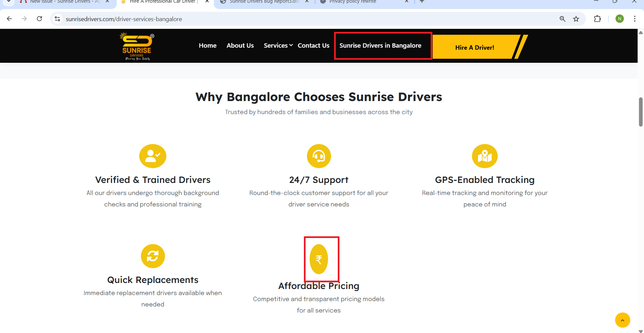Screen dimensions: 644x333
Task: Click the page vertical scrollbar thumb
Action: pyautogui.click(x=641, y=112)
